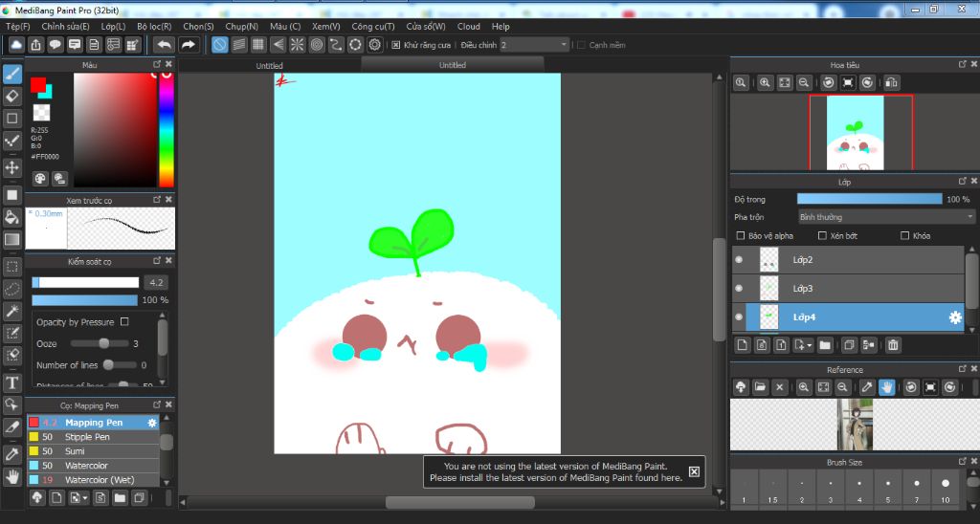Enable radial snap guide
The height and width of the screenshot is (524, 980).
(x=298, y=44)
